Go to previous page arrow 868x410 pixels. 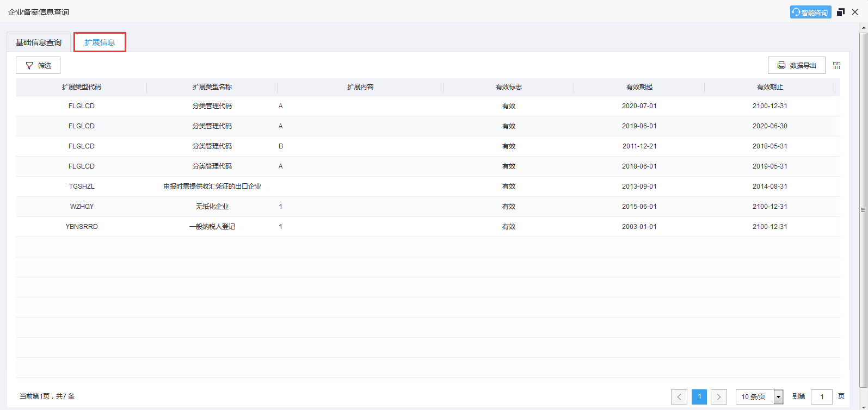[x=679, y=397]
